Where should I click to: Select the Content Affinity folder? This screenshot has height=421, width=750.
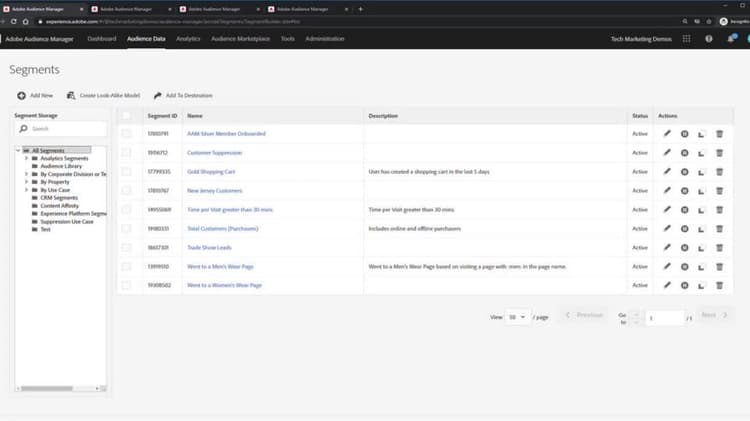click(59, 206)
